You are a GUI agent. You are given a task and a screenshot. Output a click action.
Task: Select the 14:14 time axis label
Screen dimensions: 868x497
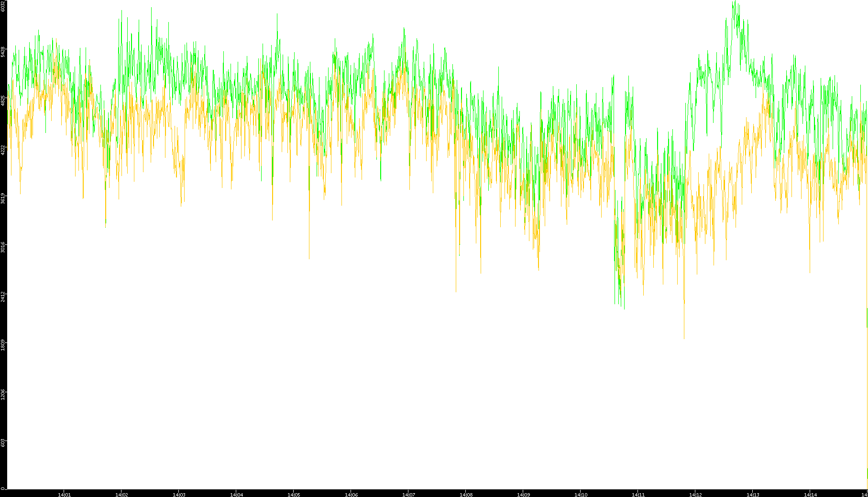pos(810,495)
